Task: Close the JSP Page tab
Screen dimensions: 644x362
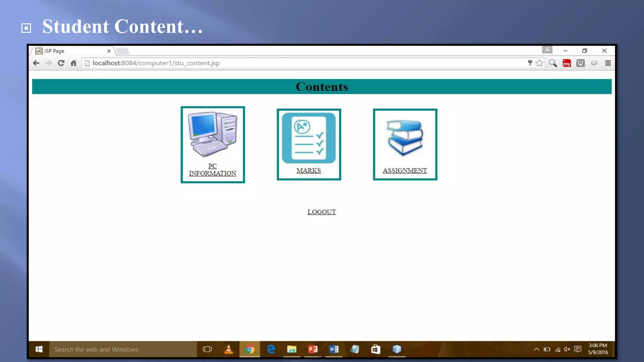Action: 109,51
